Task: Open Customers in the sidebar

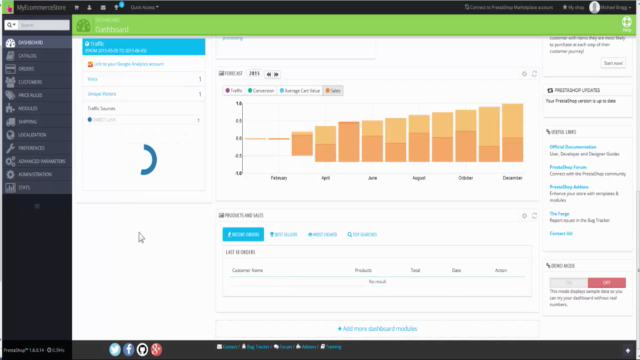Action: click(37, 82)
